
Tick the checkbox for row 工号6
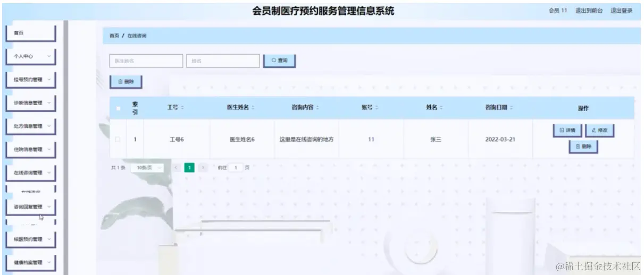tap(118, 140)
